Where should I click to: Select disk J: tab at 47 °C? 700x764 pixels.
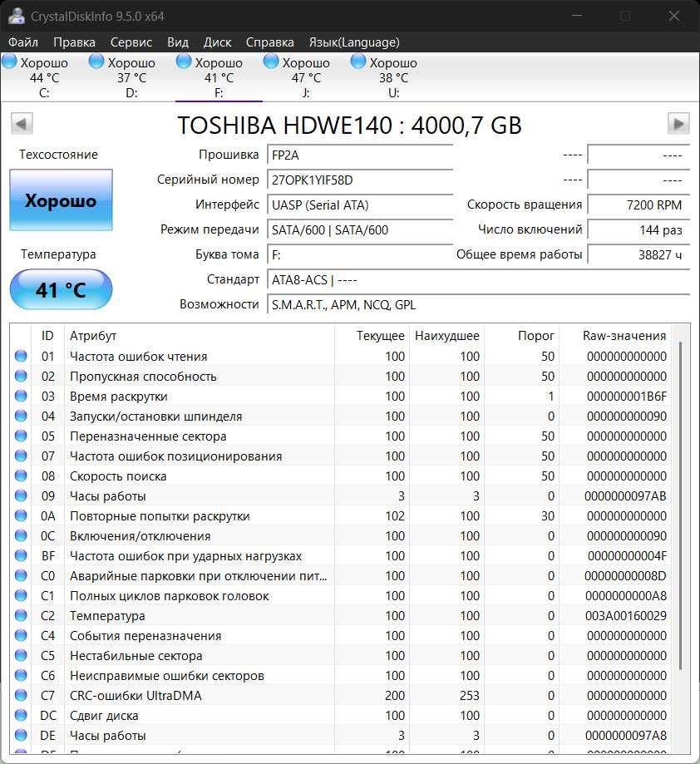click(306, 77)
